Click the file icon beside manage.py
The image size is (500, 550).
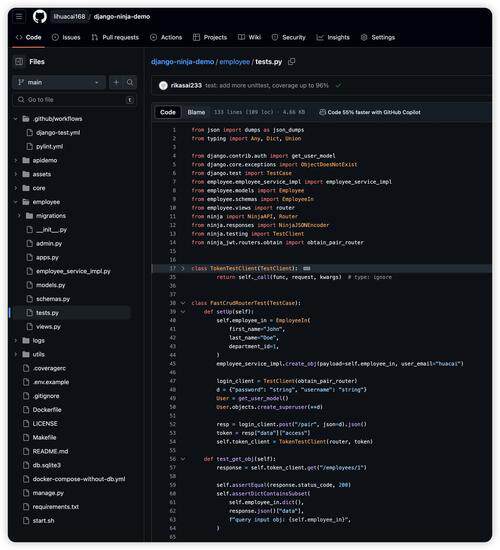(x=26, y=493)
